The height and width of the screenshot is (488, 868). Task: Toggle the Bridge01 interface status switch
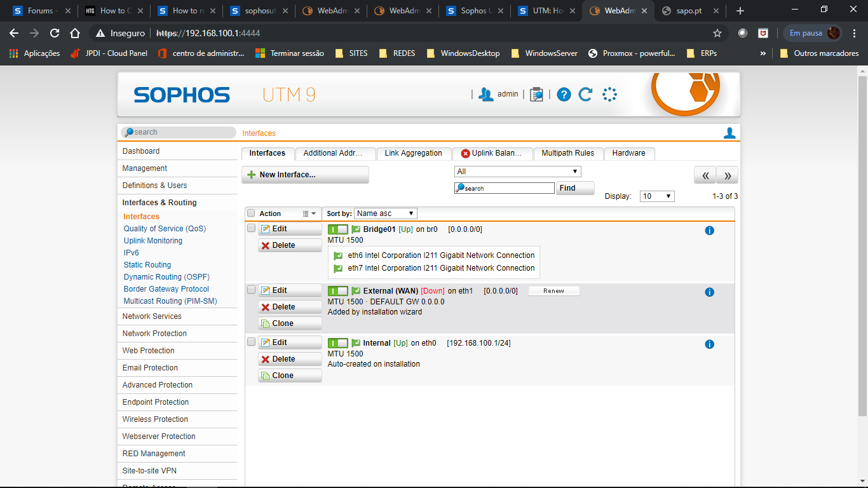(338, 229)
